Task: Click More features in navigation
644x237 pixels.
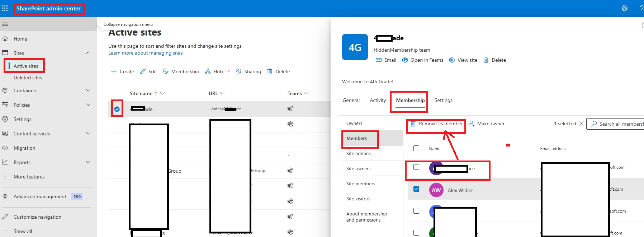Action: coord(29,177)
